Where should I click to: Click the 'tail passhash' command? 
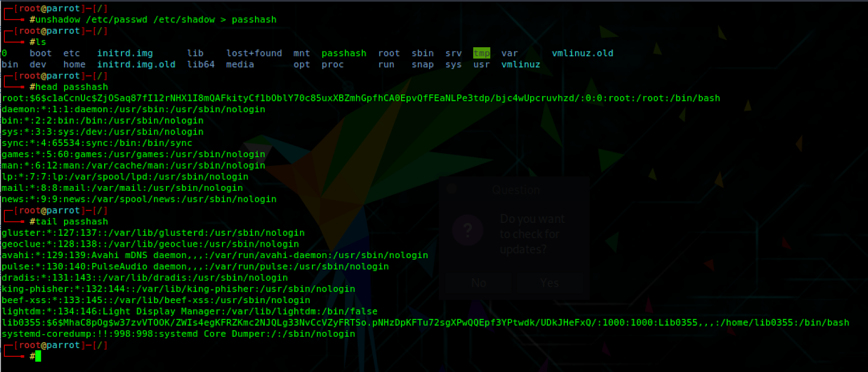pos(72,222)
